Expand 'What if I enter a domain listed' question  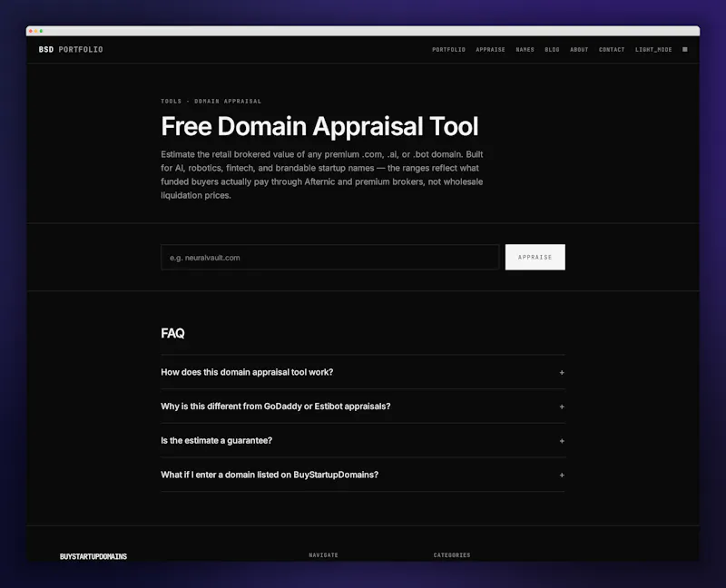click(363, 475)
